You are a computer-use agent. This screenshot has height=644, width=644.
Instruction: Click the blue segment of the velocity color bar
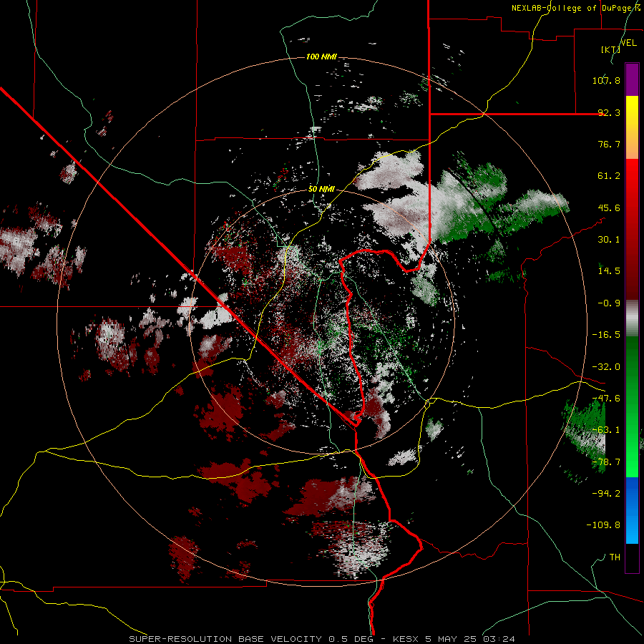click(x=632, y=510)
